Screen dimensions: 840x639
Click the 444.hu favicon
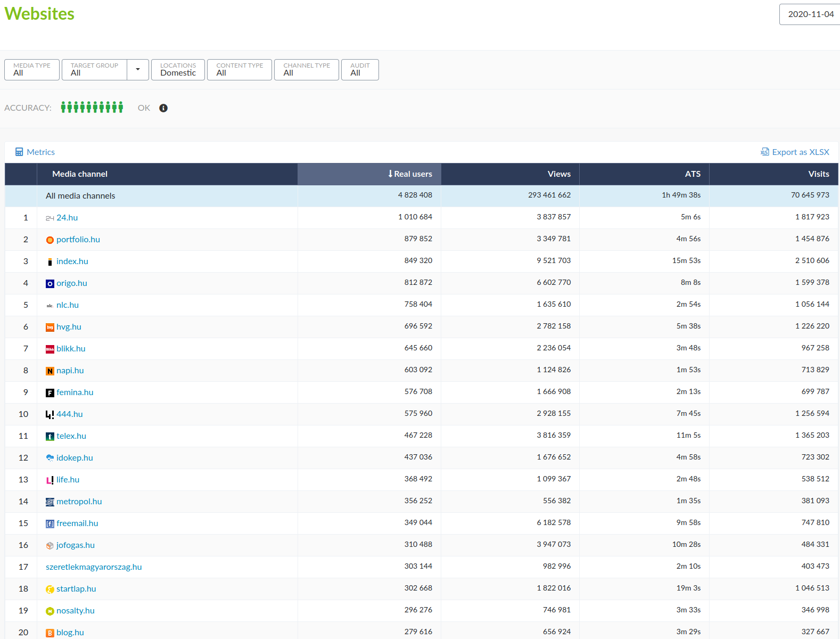(50, 414)
